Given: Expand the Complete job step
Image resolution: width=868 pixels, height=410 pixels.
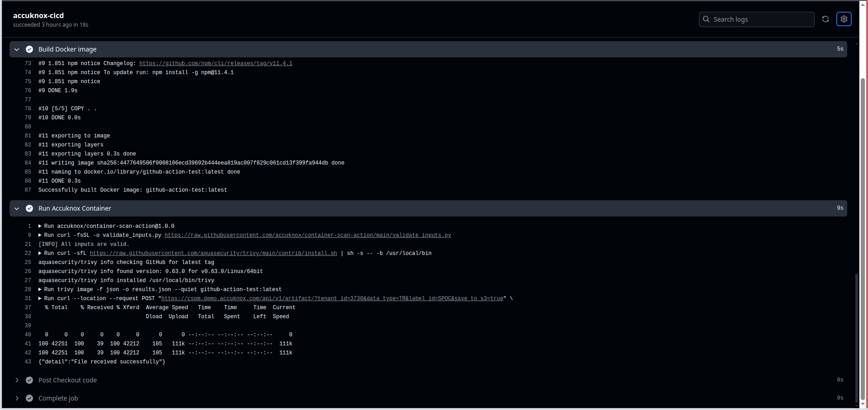Looking at the screenshot, I should pos(17,398).
